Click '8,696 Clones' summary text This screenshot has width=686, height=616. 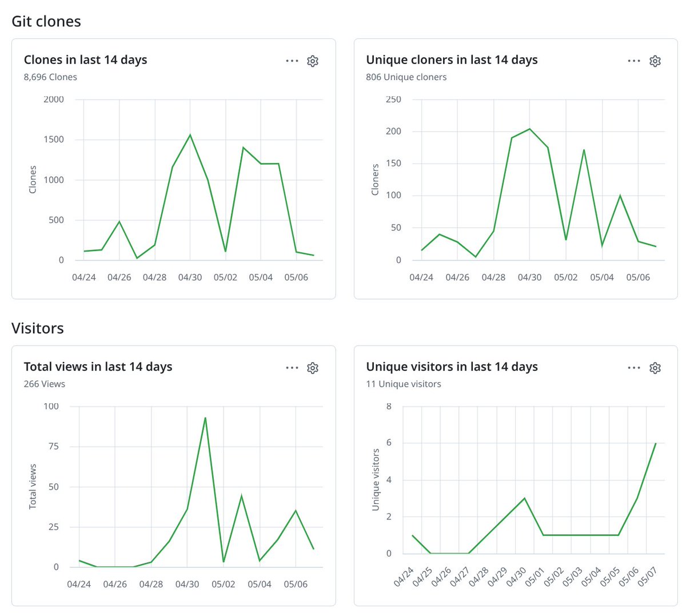[x=50, y=77]
